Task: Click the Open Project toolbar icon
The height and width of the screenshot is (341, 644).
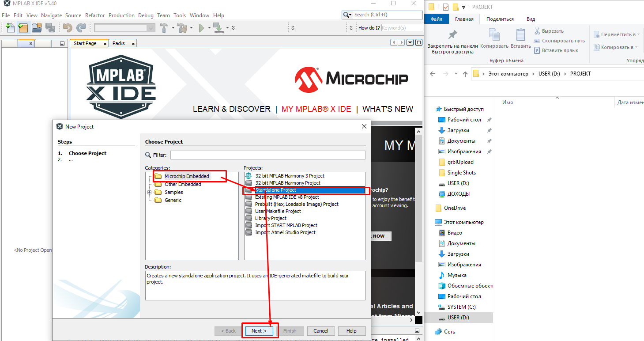Action: pos(37,28)
